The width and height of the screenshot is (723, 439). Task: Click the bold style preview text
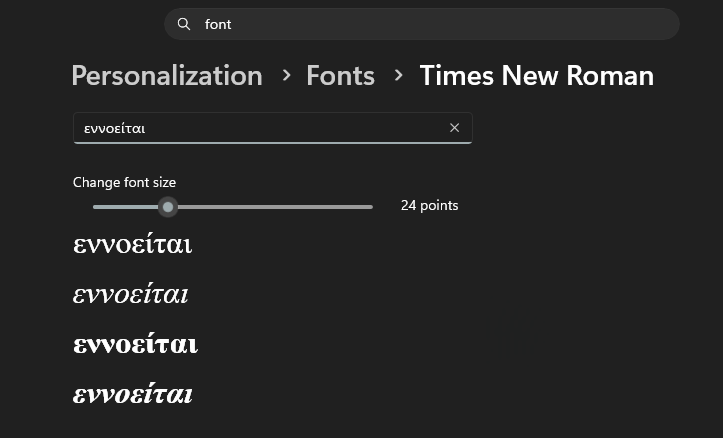(136, 344)
